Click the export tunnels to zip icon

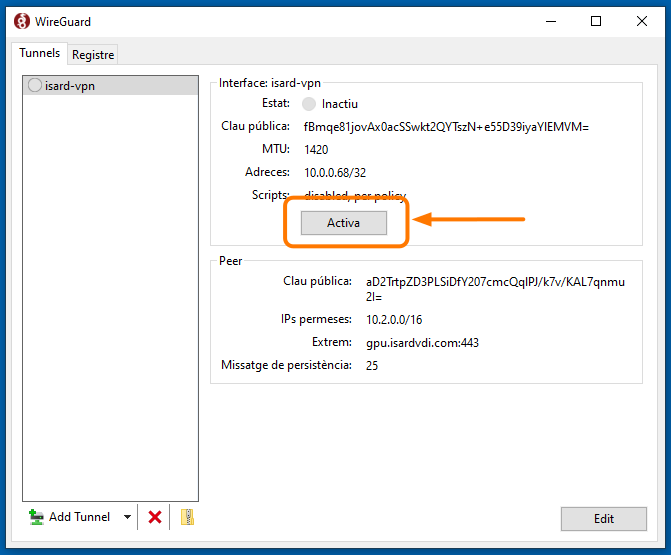pos(186,517)
